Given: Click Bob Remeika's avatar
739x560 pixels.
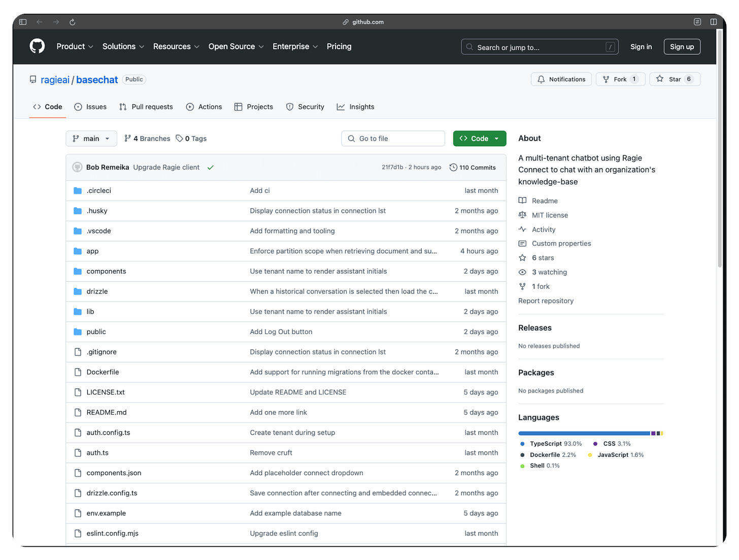Looking at the screenshot, I should pos(77,167).
